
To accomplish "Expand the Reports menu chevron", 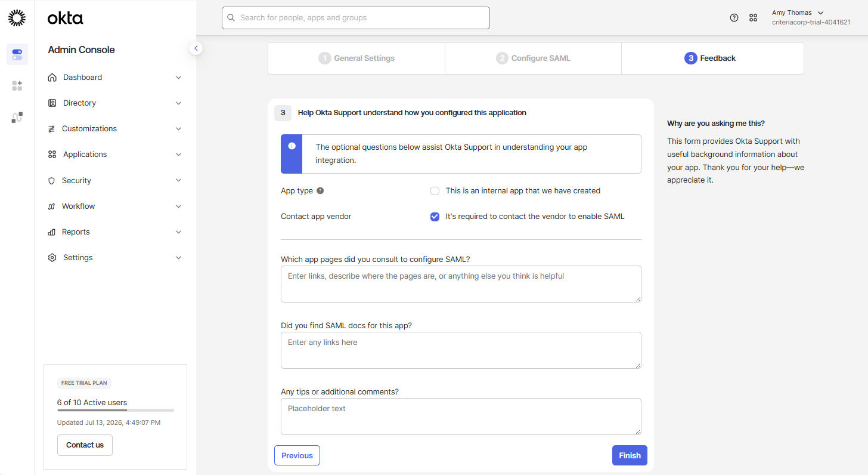I will point(178,232).
